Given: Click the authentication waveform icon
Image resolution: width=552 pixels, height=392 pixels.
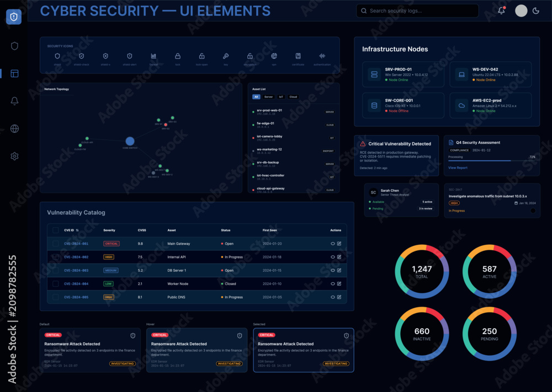Looking at the screenshot, I should (x=322, y=56).
